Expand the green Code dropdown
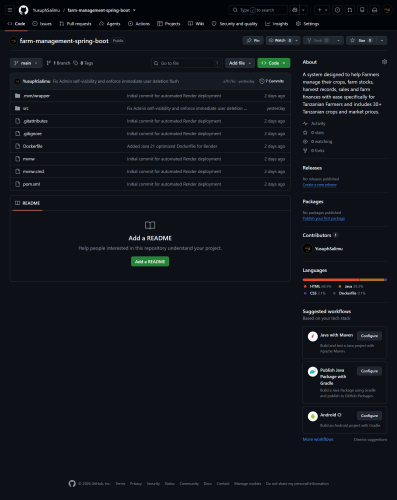This screenshot has height=500, width=397. 274,63
